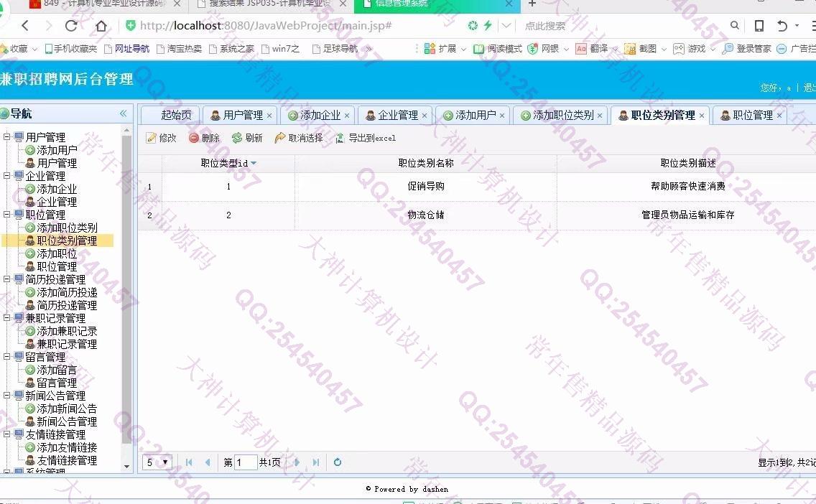
Task: Open 网银 online banking tool
Action: point(548,48)
